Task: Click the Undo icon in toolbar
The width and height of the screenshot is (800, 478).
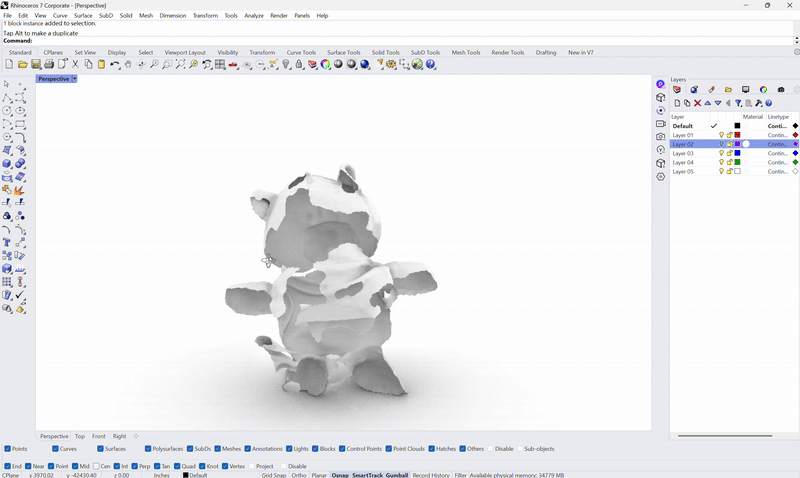Action: pyautogui.click(x=115, y=64)
